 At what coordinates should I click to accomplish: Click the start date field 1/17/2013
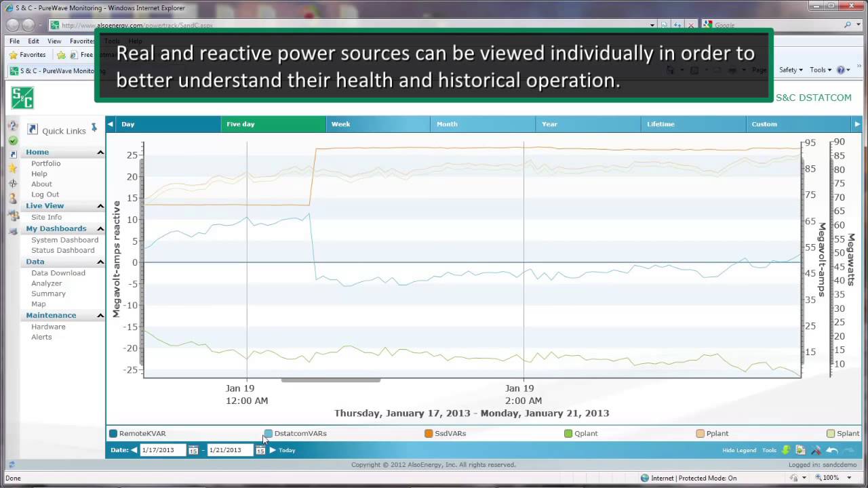163,450
